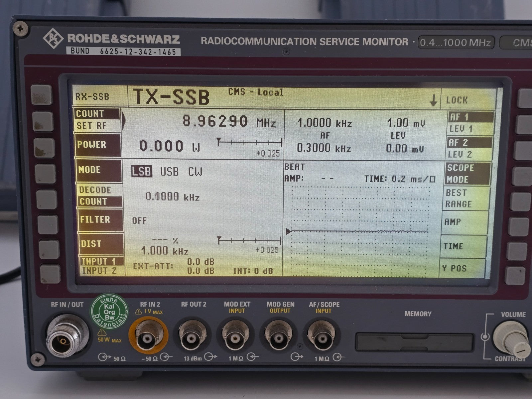This screenshot has width=532, height=399.
Task: Select the COUNT / SET RF softkey label
Action: 97,120
